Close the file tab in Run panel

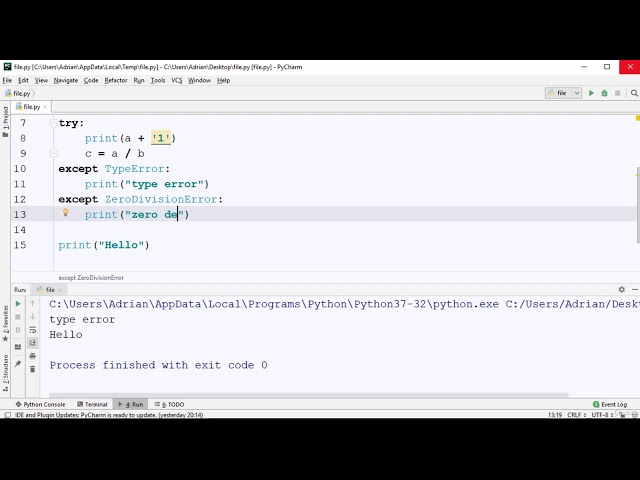60,290
